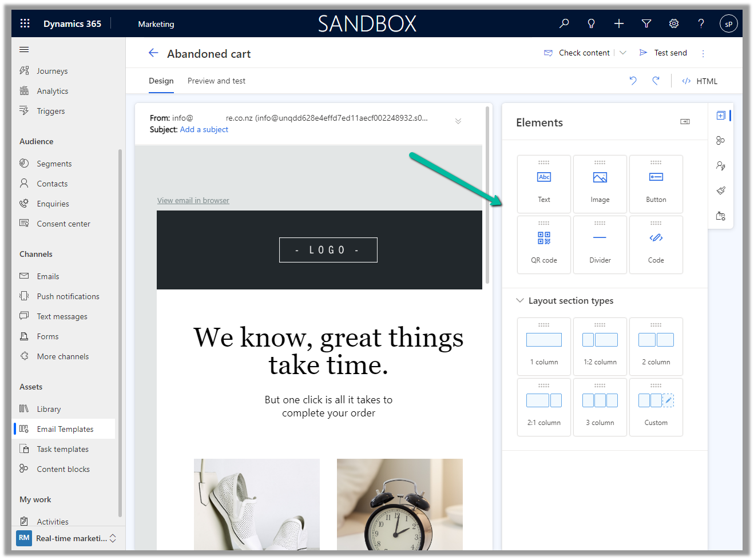Select the Code element tile
The image size is (754, 560).
pyautogui.click(x=656, y=245)
